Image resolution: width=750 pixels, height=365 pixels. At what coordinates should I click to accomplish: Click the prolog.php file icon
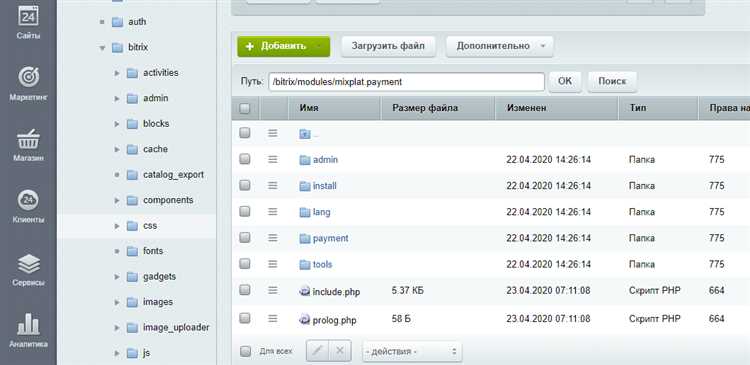click(x=305, y=319)
